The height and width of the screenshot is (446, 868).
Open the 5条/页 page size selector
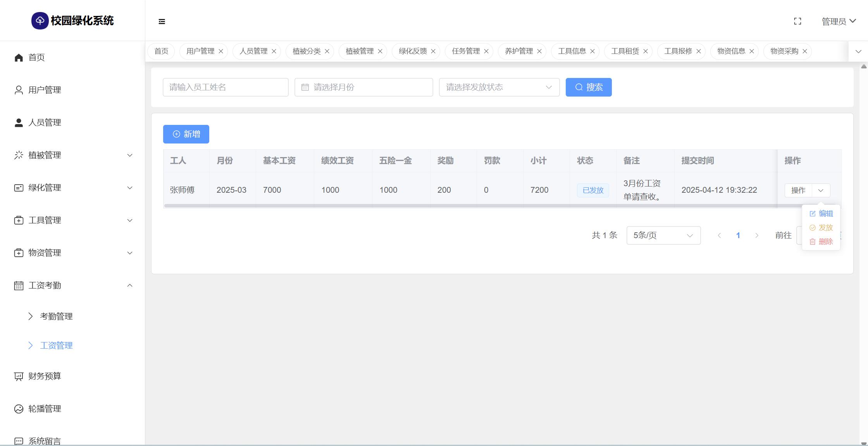(x=663, y=235)
